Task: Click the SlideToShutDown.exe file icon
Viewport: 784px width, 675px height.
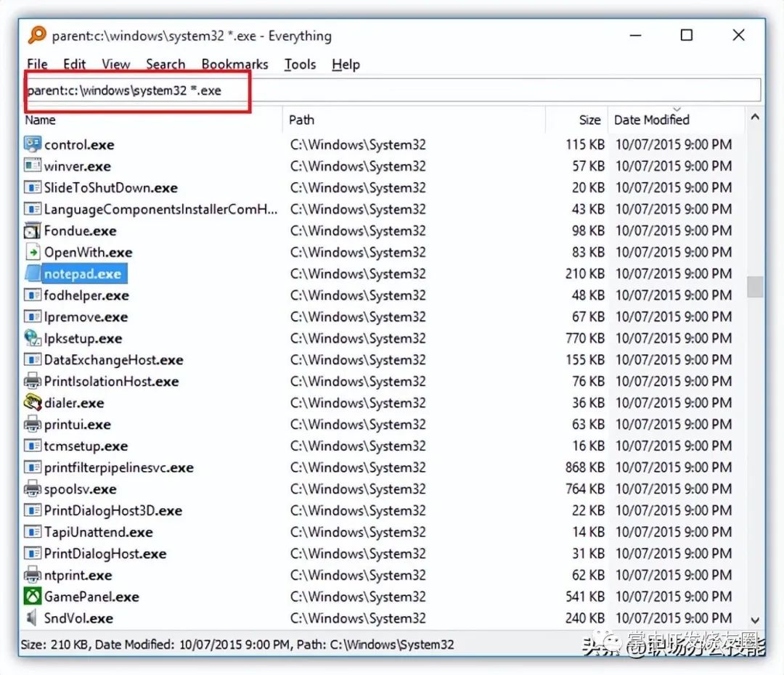Action: click(x=33, y=187)
